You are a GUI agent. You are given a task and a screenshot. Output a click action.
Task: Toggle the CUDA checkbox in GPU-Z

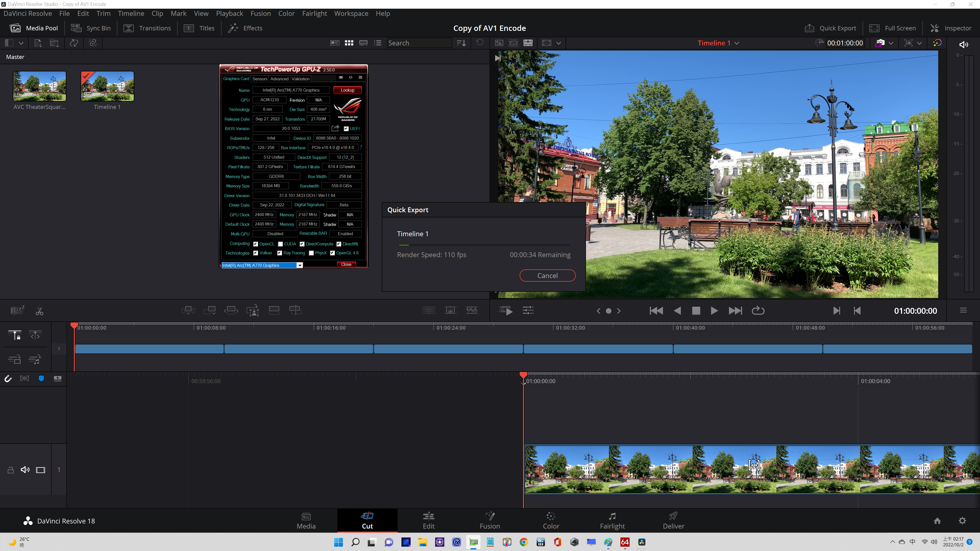click(280, 244)
